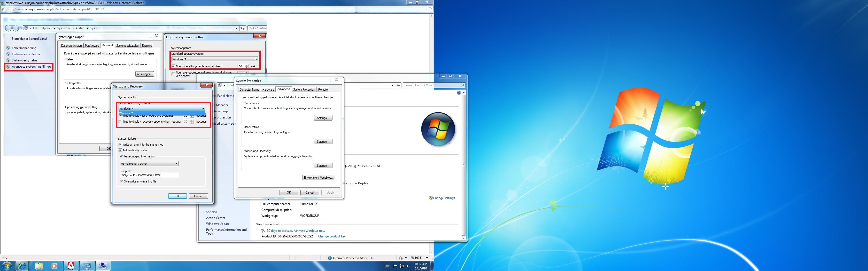Click the Internet Explorer taskbar icon
Screen dimensions: 868x271
click(x=22, y=266)
